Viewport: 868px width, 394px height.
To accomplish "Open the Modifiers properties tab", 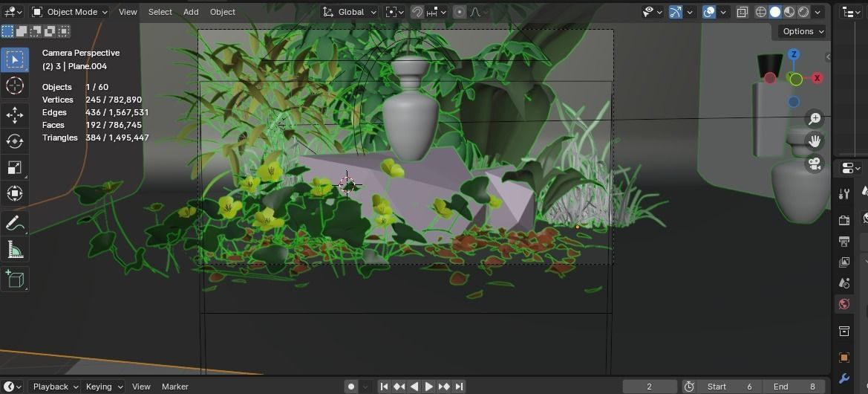I will [x=843, y=378].
